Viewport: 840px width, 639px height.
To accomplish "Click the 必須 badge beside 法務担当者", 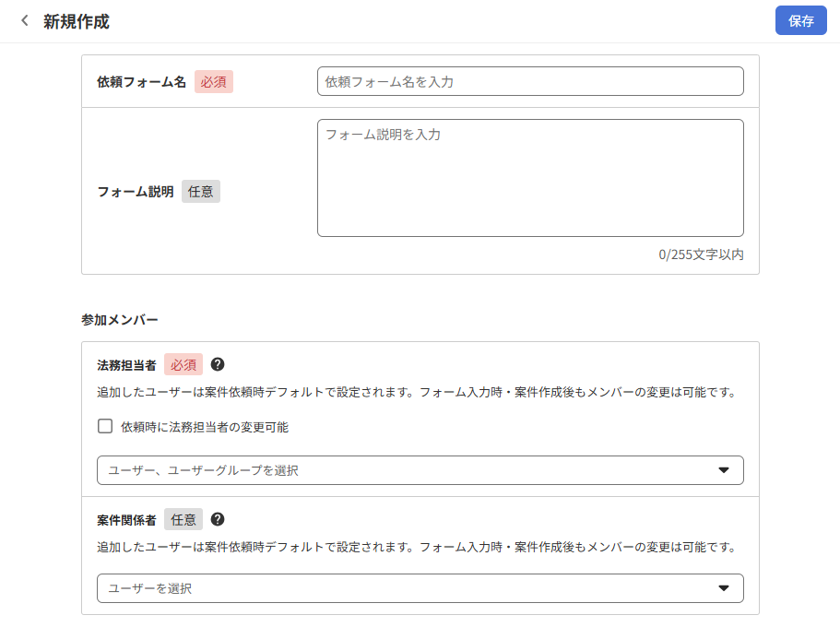I will pos(183,365).
